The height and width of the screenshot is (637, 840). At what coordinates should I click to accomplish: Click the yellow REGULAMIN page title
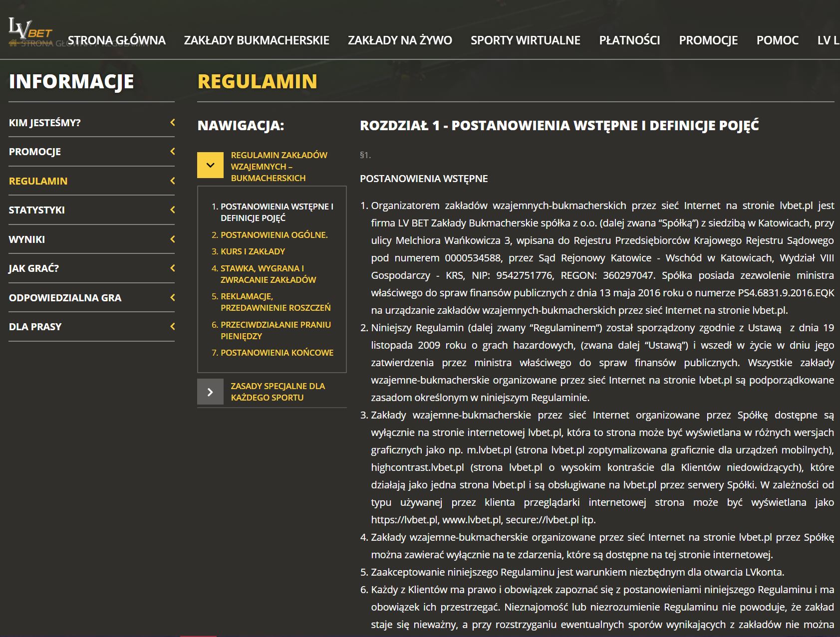pyautogui.click(x=258, y=81)
